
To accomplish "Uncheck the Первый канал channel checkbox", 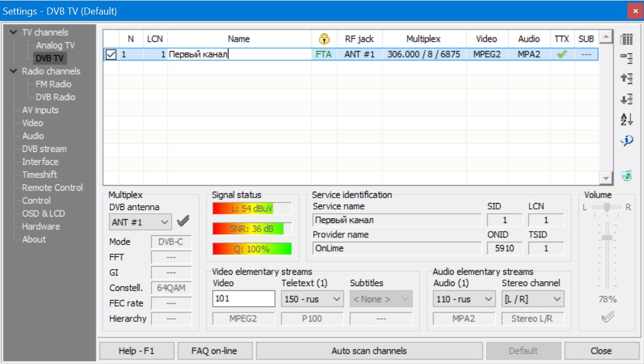I will click(x=111, y=53).
